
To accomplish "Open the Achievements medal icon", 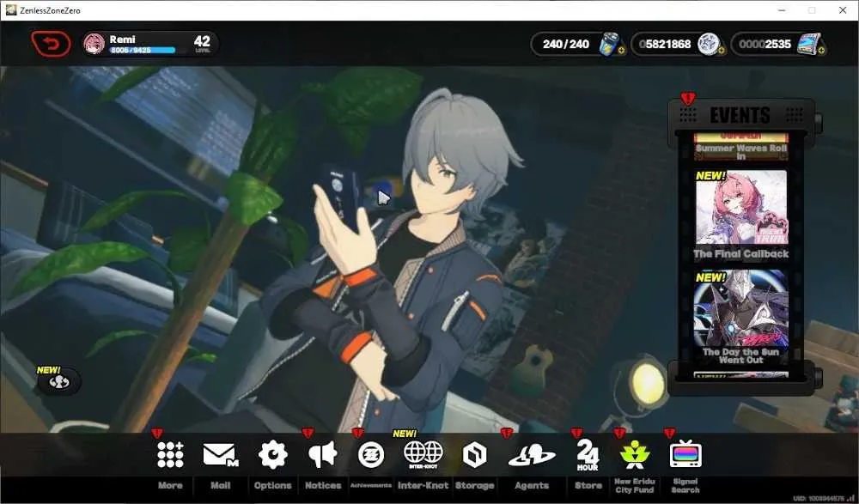I will (x=371, y=455).
